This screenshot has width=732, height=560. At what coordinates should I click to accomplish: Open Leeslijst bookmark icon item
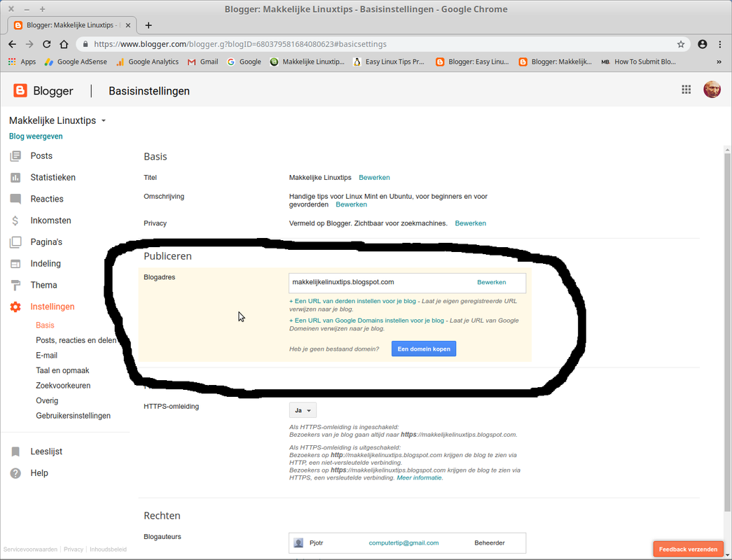click(x=15, y=451)
